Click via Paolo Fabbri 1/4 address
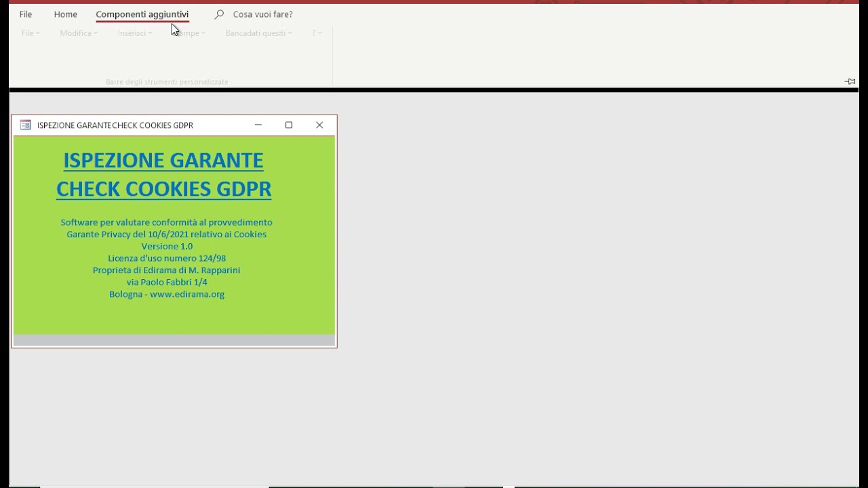The image size is (868, 488). coord(167,283)
